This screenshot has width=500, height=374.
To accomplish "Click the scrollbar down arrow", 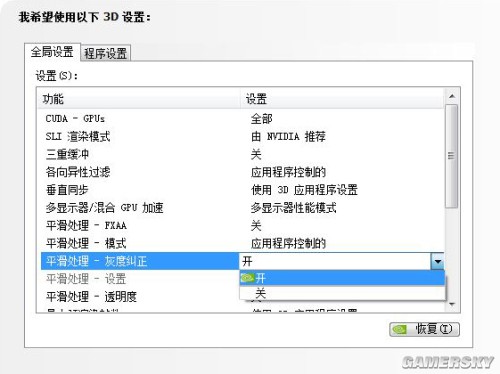I will (x=452, y=304).
